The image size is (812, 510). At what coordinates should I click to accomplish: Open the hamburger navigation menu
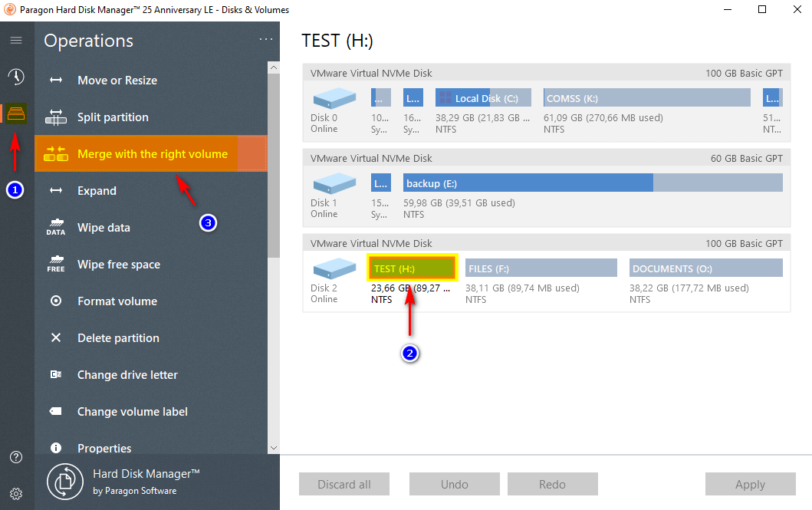click(x=16, y=41)
